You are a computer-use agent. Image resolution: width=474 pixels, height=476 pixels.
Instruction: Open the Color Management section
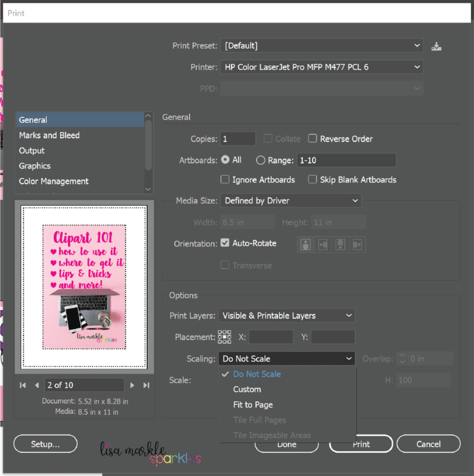tap(53, 181)
